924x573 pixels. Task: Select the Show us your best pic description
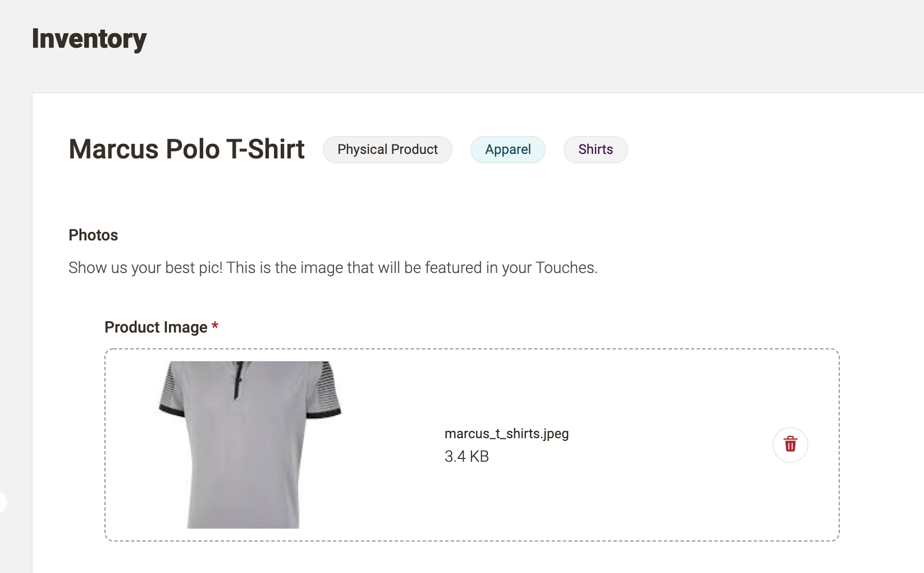coord(333,267)
